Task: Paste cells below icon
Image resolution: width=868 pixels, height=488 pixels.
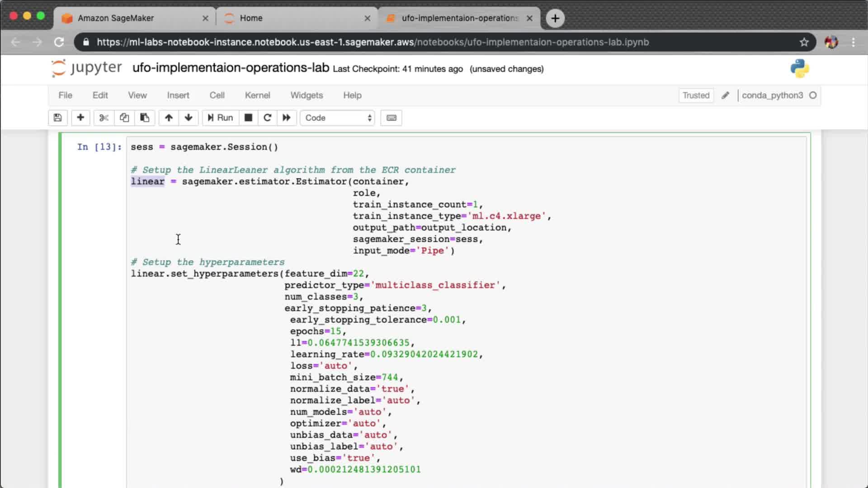Action: (145, 118)
